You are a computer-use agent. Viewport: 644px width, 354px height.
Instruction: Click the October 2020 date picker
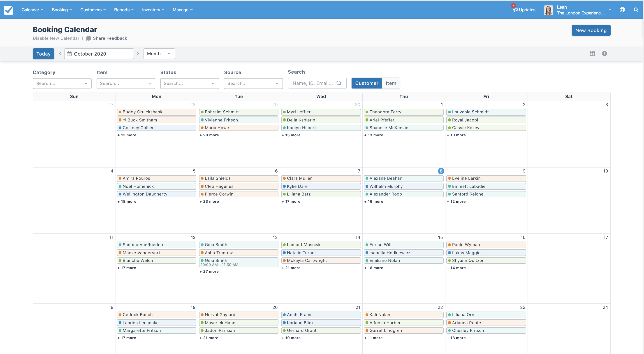tap(99, 54)
